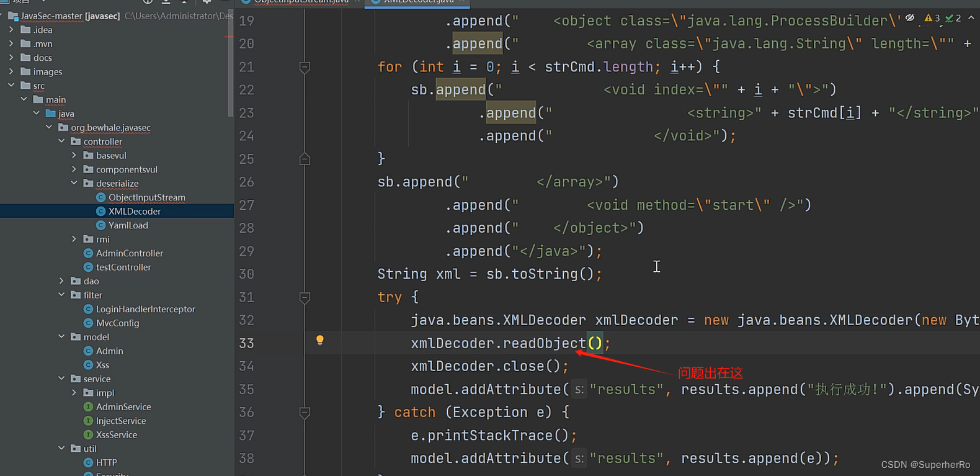Click sb.toString() on line 30
Image resolution: width=980 pixels, height=476 pixels.
(x=540, y=274)
